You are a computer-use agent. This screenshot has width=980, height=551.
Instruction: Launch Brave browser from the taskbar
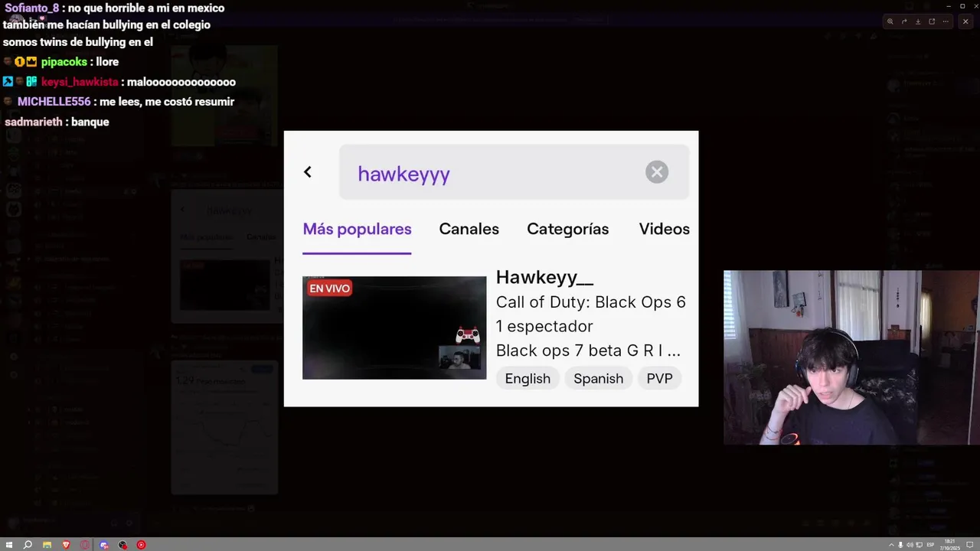point(66,545)
